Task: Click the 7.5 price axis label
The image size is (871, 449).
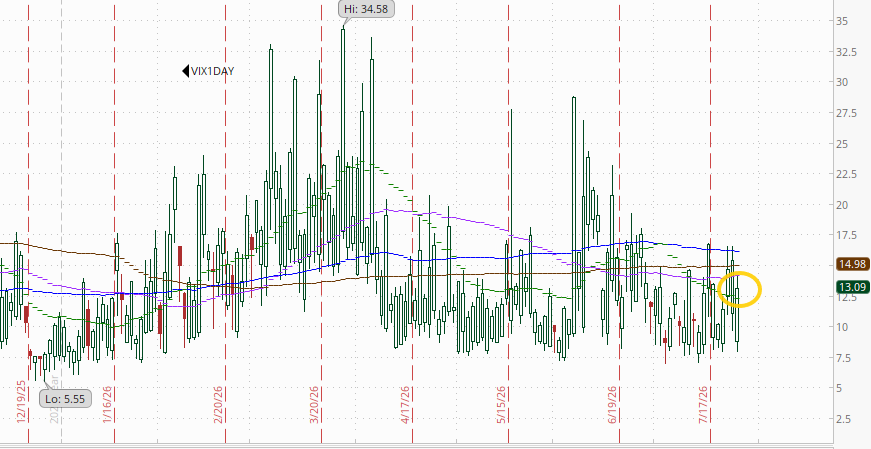Action: 843,358
